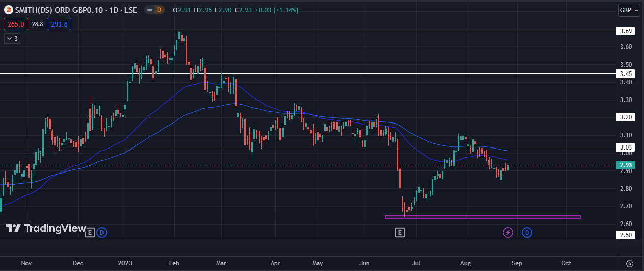Click the 2023 label on time axis
This screenshot has height=271, width=644.
coord(125,263)
